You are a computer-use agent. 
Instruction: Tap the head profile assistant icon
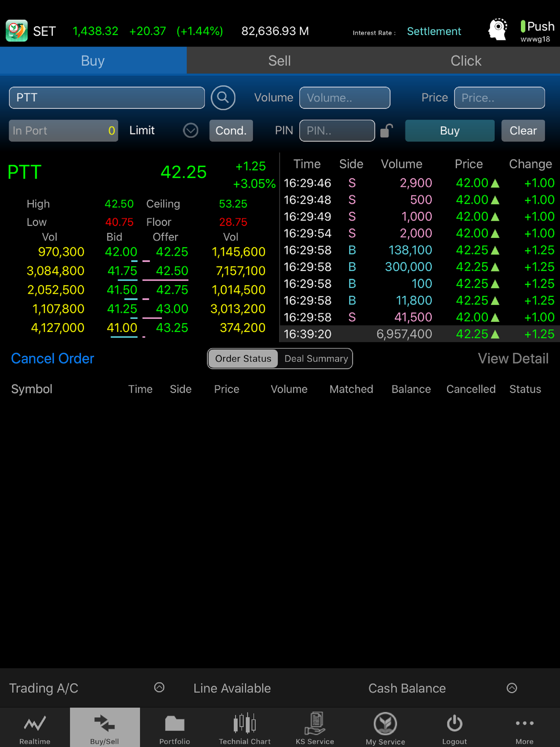tap(497, 30)
